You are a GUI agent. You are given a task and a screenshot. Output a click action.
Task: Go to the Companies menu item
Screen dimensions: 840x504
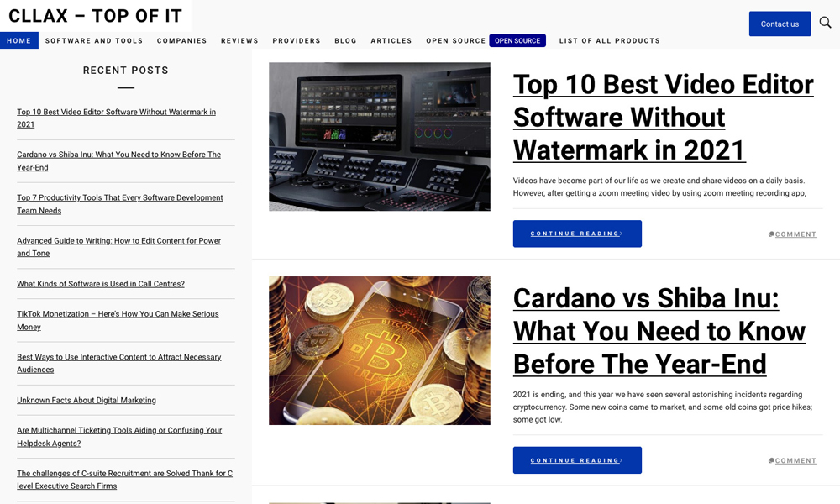click(181, 40)
